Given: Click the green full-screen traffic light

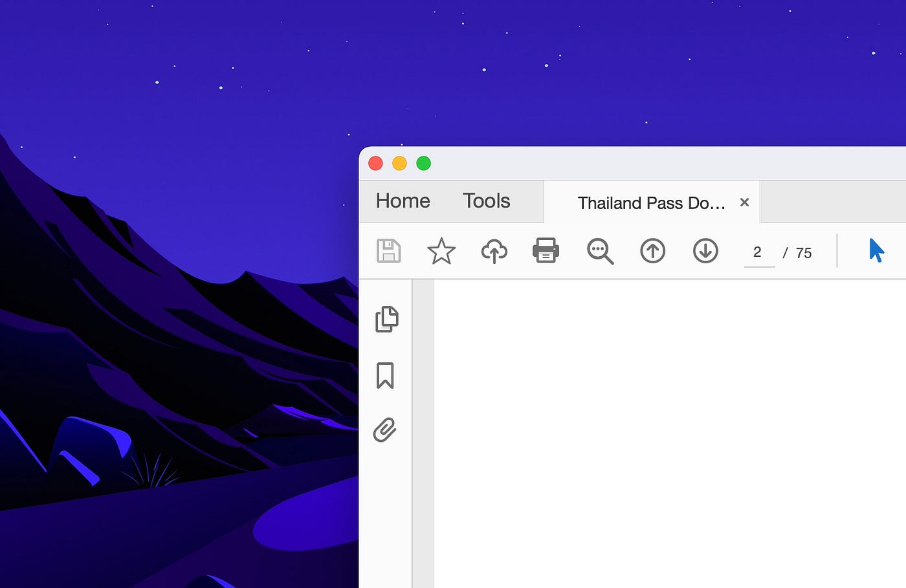Looking at the screenshot, I should pos(424,163).
